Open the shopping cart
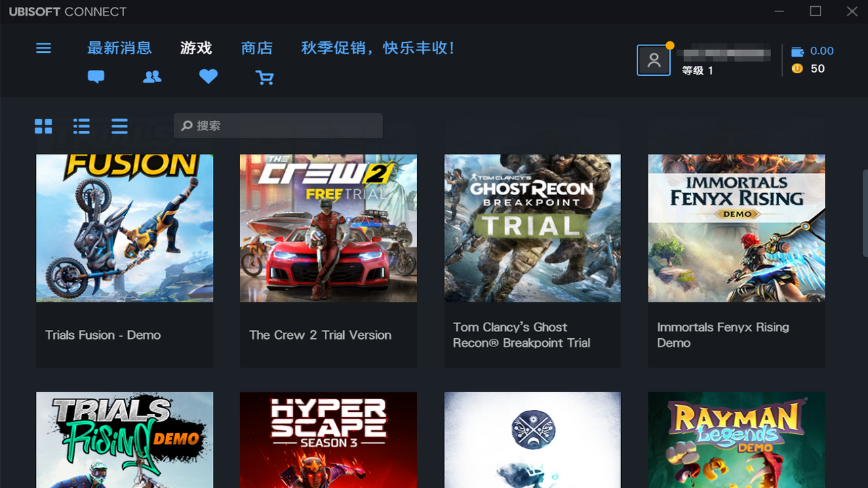Image resolution: width=868 pixels, height=488 pixels. pyautogui.click(x=264, y=77)
